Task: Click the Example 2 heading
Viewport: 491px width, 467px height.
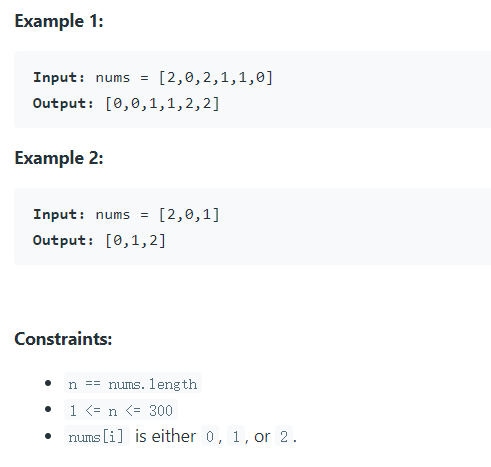Action: pyautogui.click(x=59, y=158)
